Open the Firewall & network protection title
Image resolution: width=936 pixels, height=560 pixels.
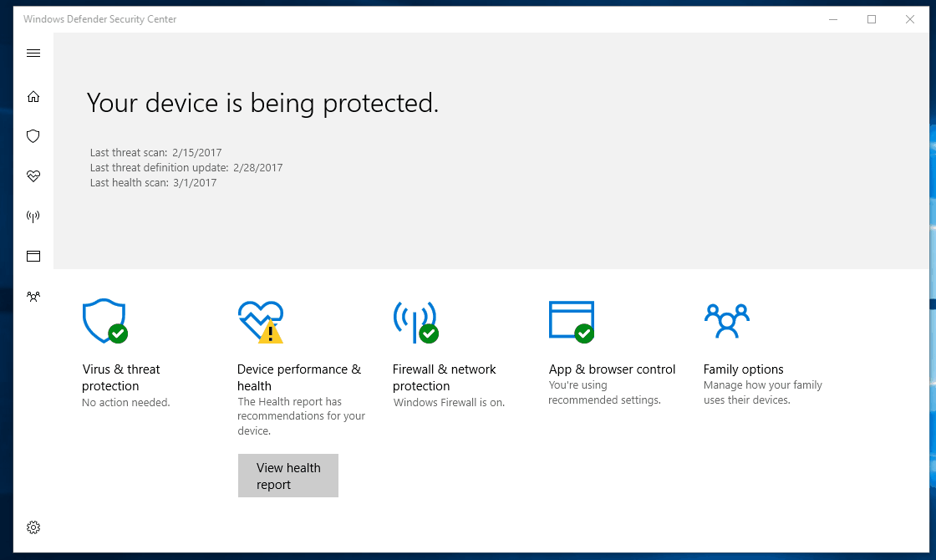pos(444,377)
